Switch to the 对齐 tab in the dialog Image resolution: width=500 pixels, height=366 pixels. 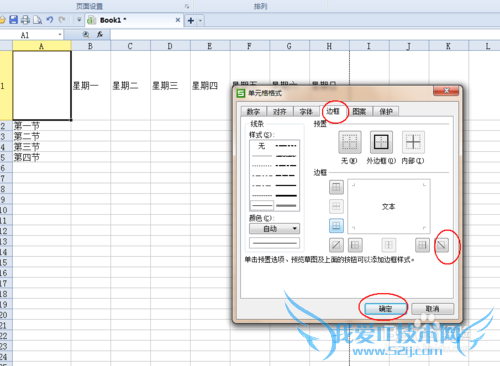coord(280,112)
